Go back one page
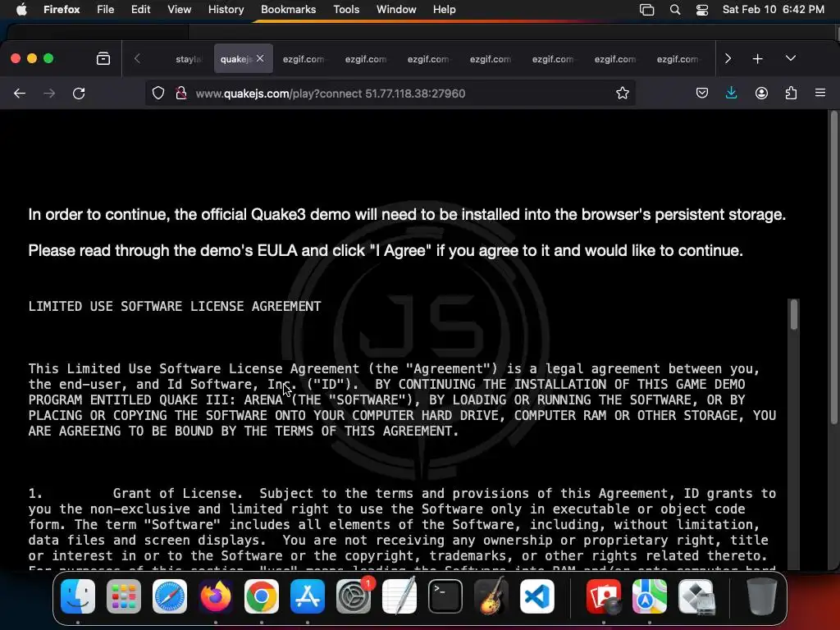Image resolution: width=840 pixels, height=630 pixels. tap(20, 94)
